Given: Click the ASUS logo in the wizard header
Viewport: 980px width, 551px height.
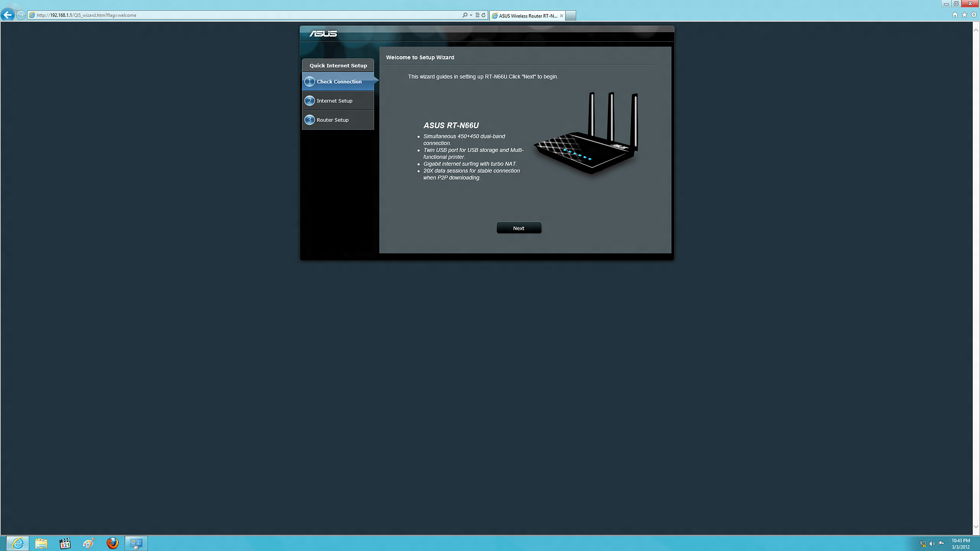Looking at the screenshot, I should pos(324,33).
